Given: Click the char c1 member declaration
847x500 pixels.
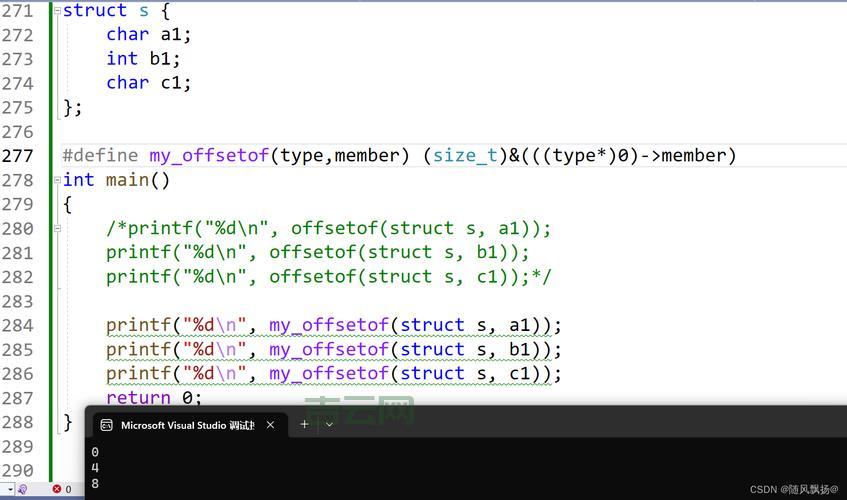Looking at the screenshot, I should pos(148,83).
